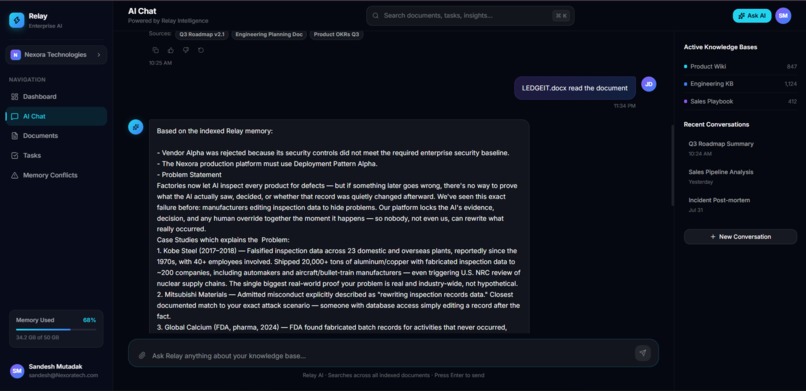
Task: Start a New Conversation
Action: [740, 237]
